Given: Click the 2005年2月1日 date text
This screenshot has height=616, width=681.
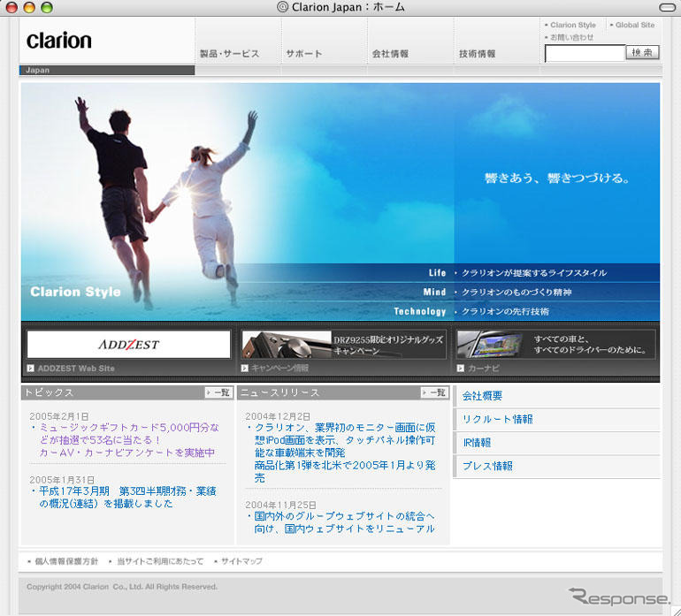Looking at the screenshot, I should tap(59, 416).
